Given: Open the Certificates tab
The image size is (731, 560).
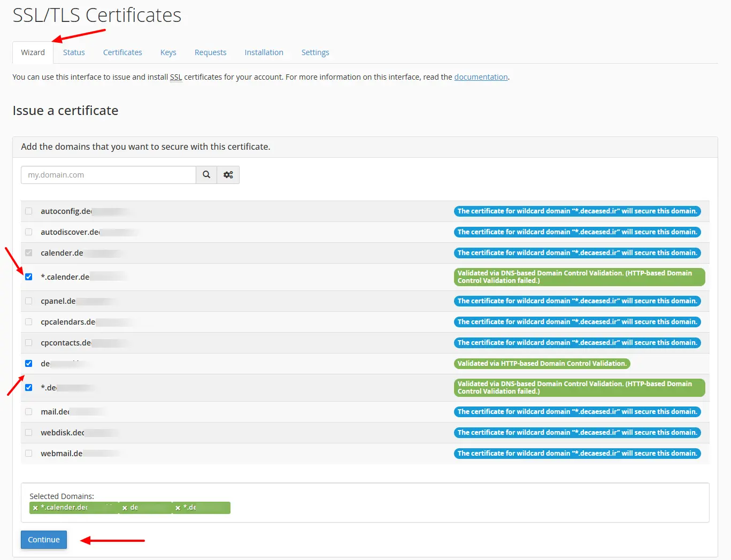Looking at the screenshot, I should [122, 52].
